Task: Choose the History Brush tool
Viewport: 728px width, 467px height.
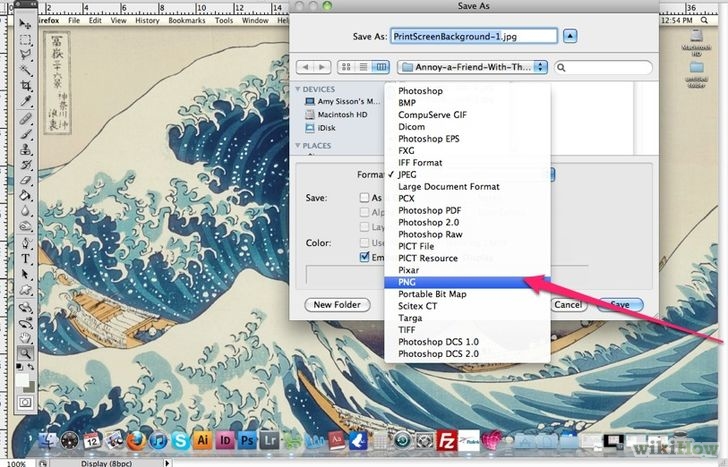Action: [x=25, y=165]
